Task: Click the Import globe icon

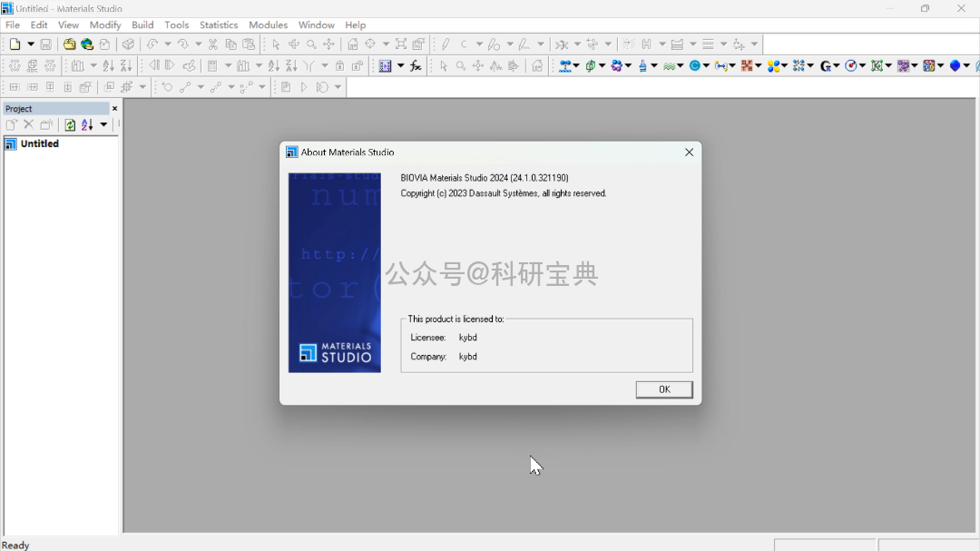Action: click(x=87, y=44)
